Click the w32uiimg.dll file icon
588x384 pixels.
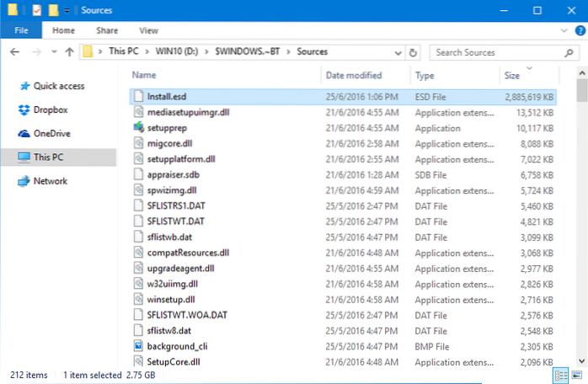pos(139,284)
